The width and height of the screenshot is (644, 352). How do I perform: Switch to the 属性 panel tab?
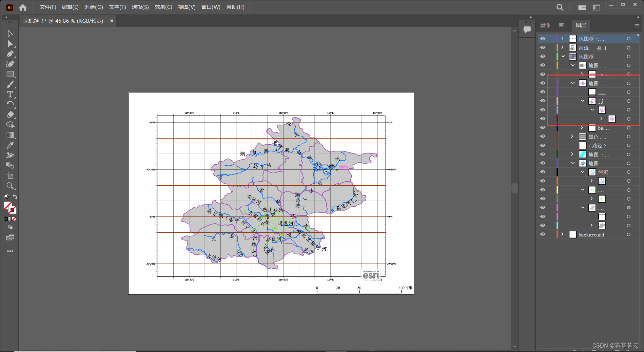545,25
